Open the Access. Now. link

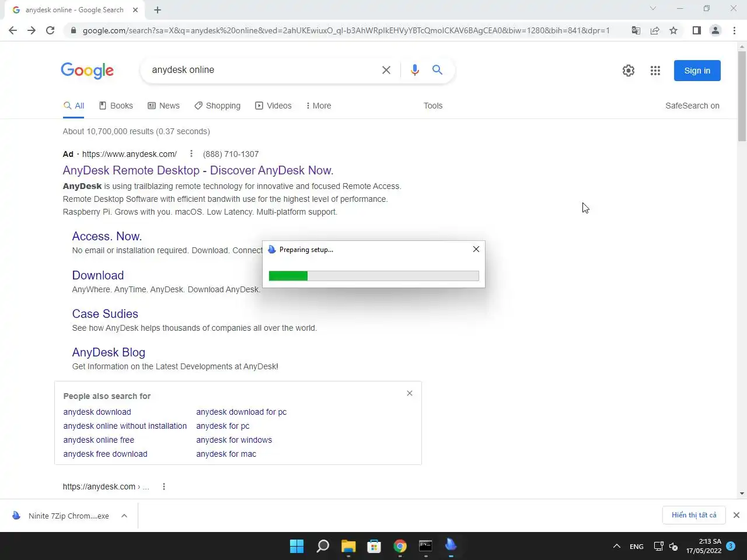107,236
